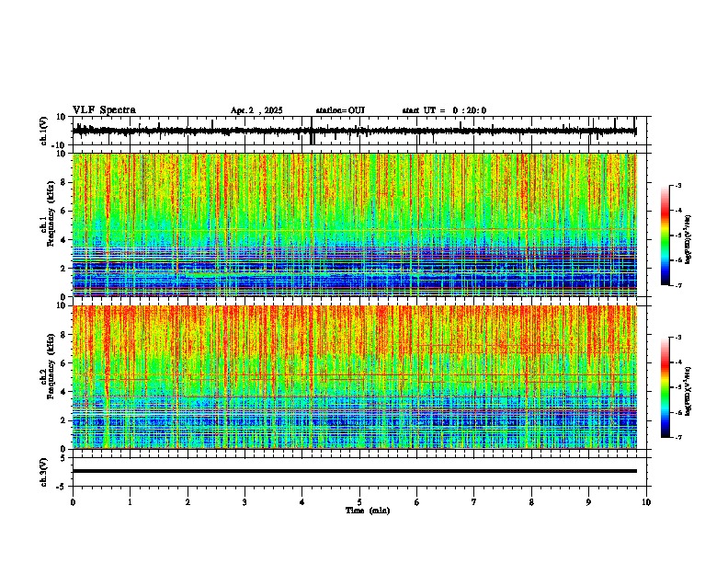The height and width of the screenshot is (563, 728).
Task: Click the ch.2 color bar unit label
Action: [x=688, y=391]
